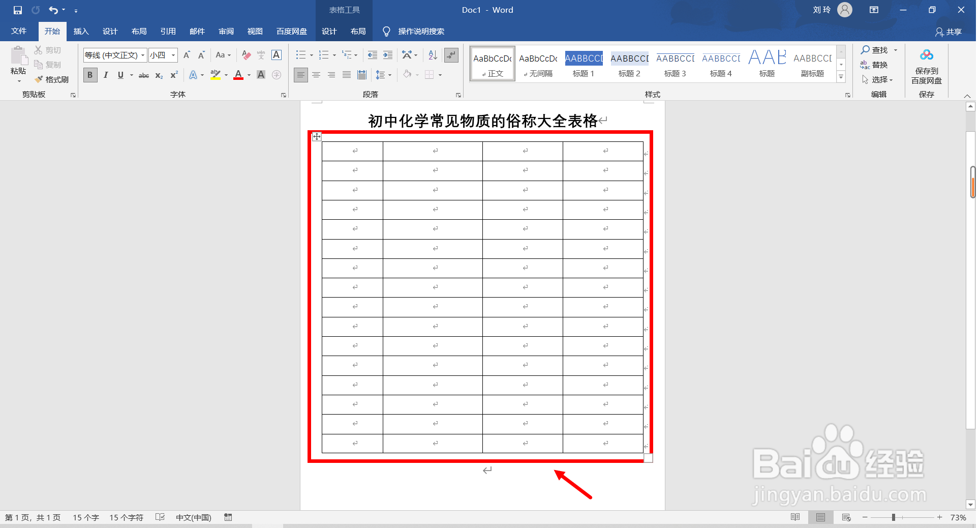Click the table move handle above the table
Screen dimensions: 980x528
coord(317,136)
